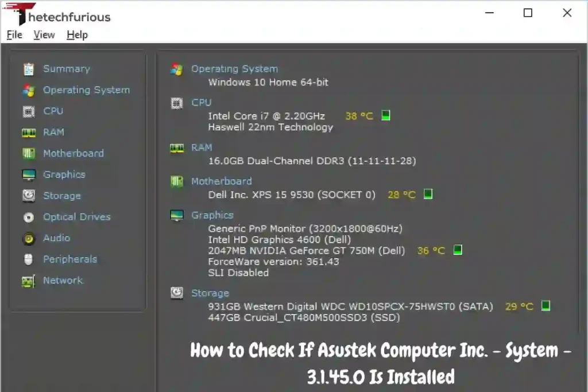The height and width of the screenshot is (392, 588).
Task: Open Optical Drives using its disc icon
Action: coord(28,217)
